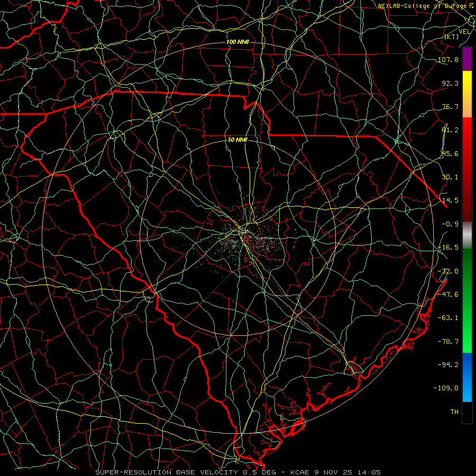Click the -16.5 value on velocity scale
The height and width of the screenshot is (476, 476).
448,248
